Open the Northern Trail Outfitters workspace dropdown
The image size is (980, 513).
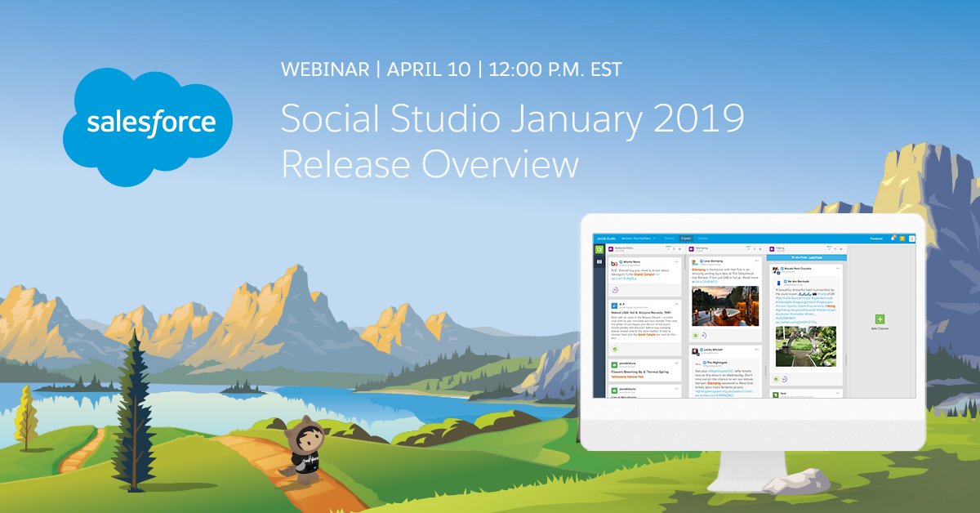(x=639, y=239)
